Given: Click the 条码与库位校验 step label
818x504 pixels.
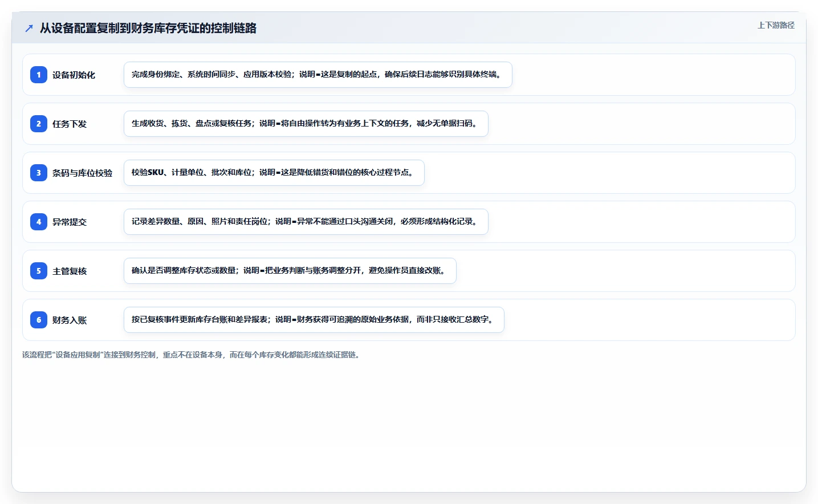Looking at the screenshot, I should 82,173.
